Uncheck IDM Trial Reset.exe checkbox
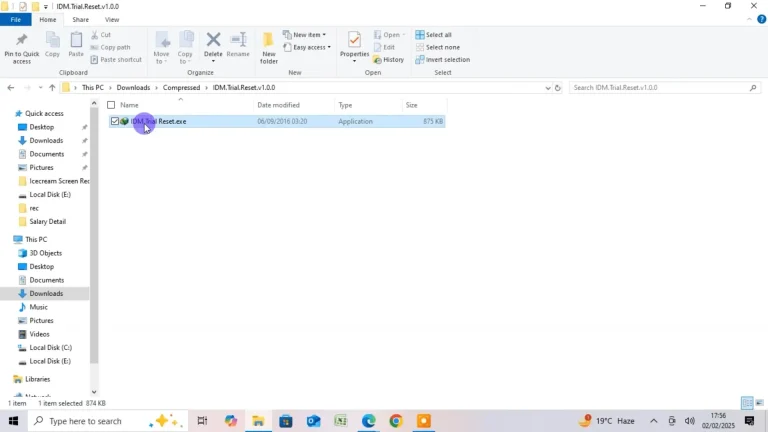The image size is (768, 432). [115, 121]
